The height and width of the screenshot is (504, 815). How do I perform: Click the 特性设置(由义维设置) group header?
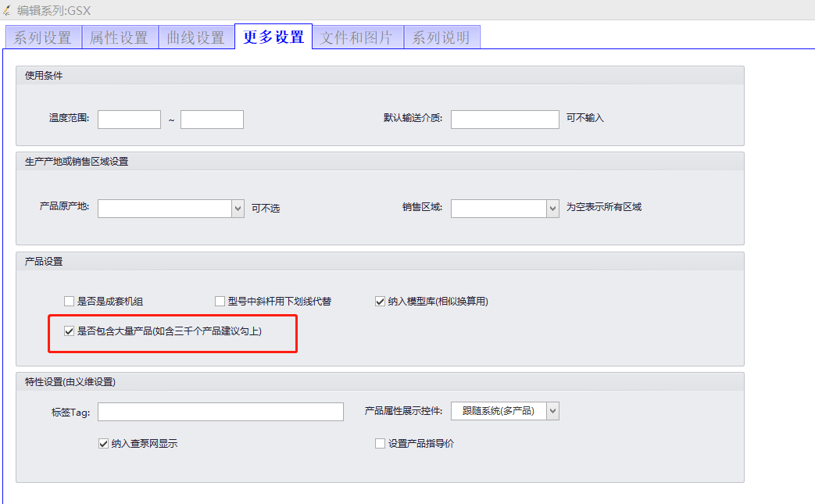[380, 382]
